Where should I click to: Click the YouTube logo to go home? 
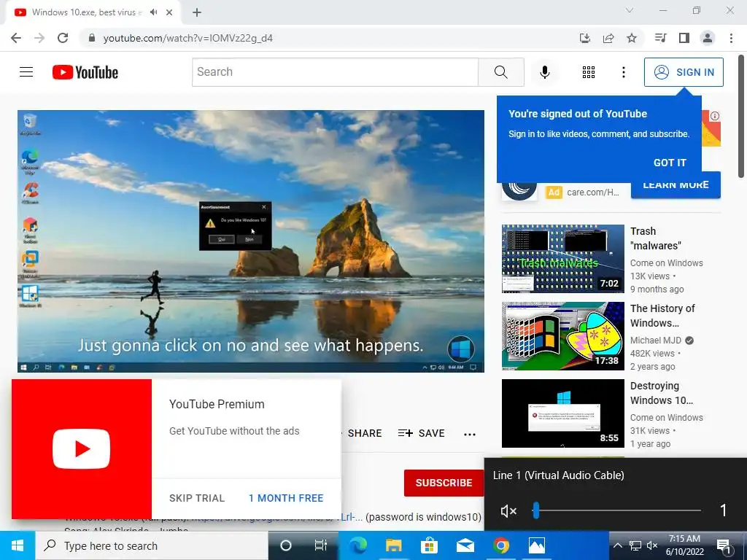(x=85, y=72)
